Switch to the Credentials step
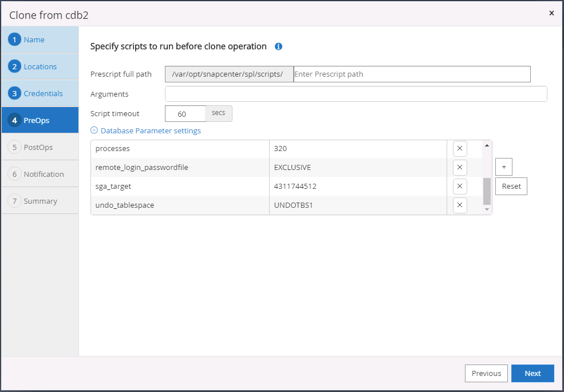The width and height of the screenshot is (564, 392). click(43, 93)
